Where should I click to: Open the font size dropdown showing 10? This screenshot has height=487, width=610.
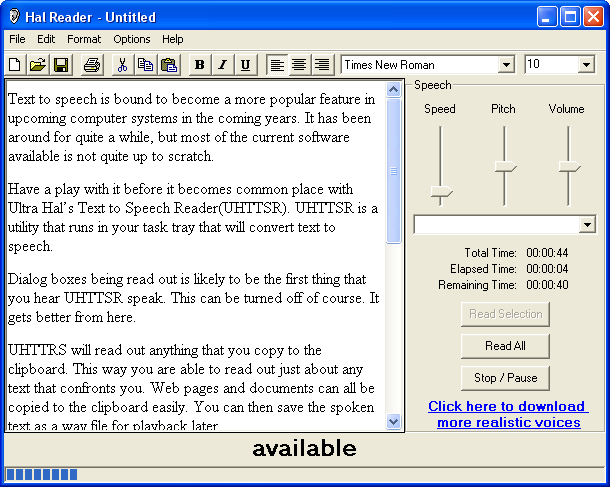(586, 65)
